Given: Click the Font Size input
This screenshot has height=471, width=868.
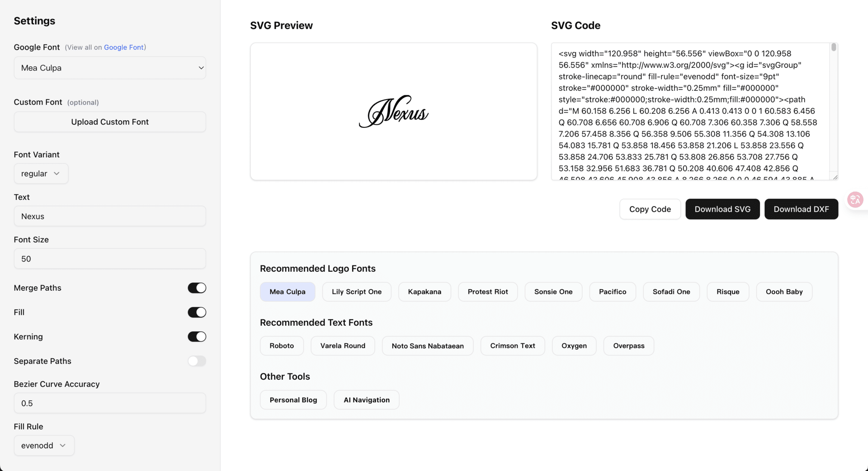Looking at the screenshot, I should (x=110, y=259).
